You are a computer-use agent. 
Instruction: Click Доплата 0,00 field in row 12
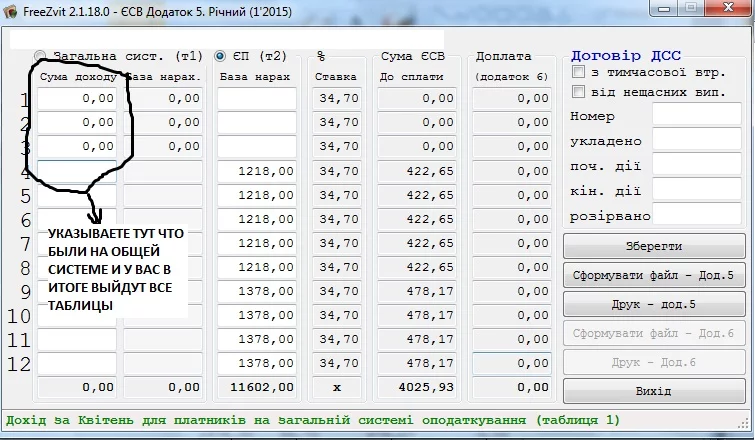512,363
